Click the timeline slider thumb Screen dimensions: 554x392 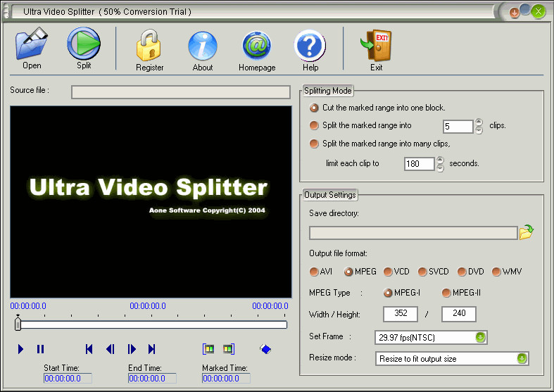click(x=18, y=324)
